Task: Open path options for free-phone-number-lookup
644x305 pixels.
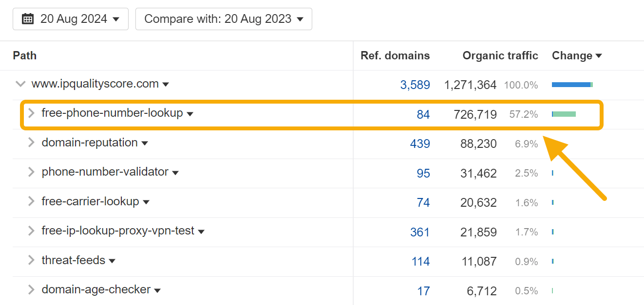Action: pos(190,114)
